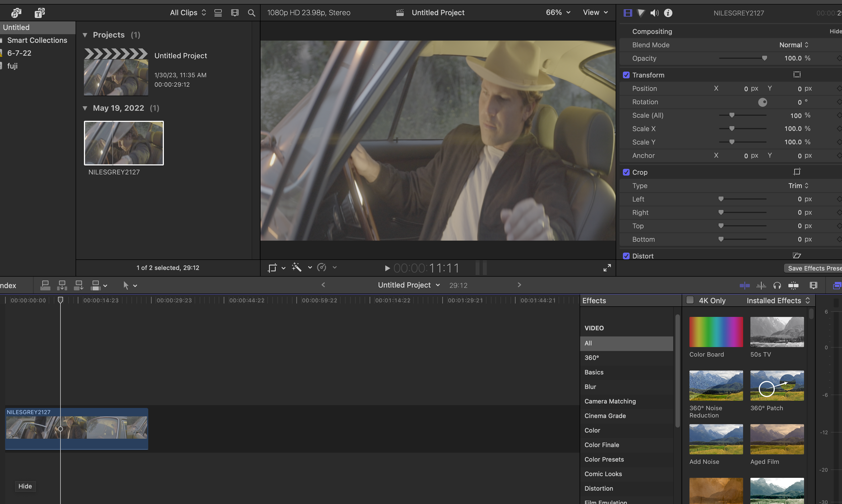Show the Video inspector icon
Viewport: 842px width, 504px height.
628,13
